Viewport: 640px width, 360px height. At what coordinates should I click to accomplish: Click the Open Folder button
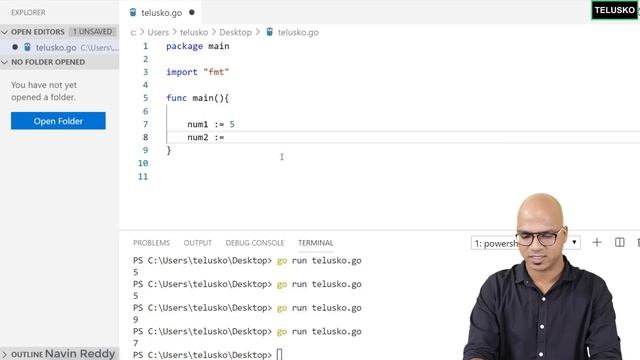pos(58,121)
